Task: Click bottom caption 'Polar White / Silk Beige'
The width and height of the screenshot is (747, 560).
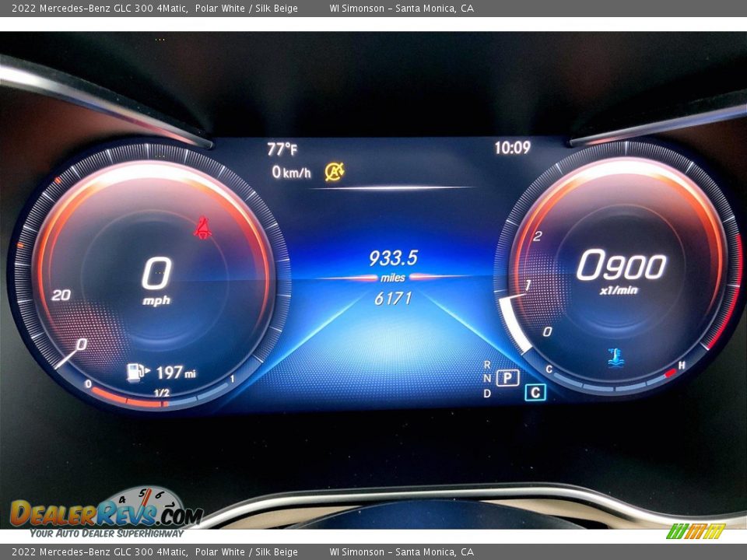Action: (247, 552)
